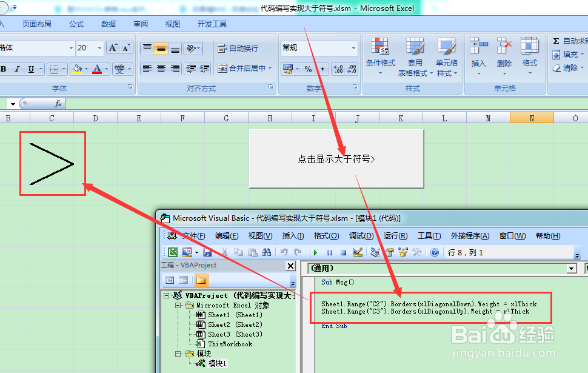Center text horizontally
This screenshot has width=588, height=373.
(x=161, y=69)
